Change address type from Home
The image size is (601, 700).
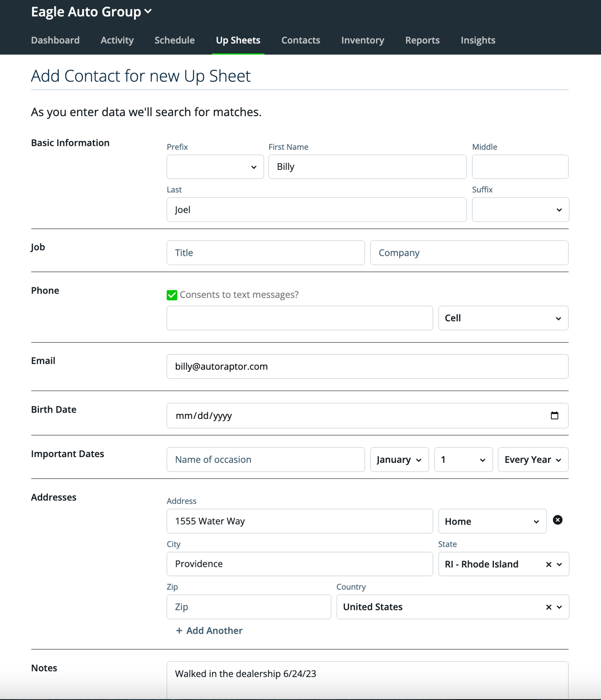click(x=492, y=521)
